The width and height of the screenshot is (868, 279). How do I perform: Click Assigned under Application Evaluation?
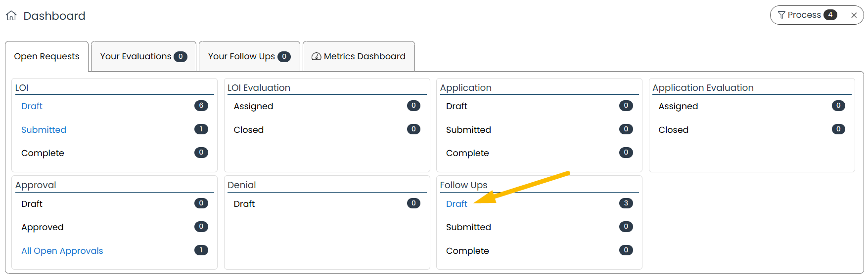678,106
